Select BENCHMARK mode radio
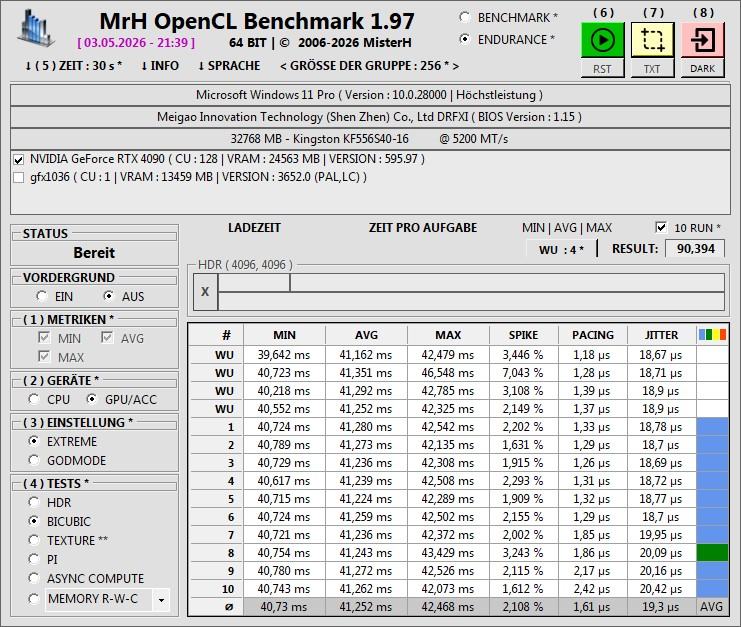741x627 pixels. click(465, 18)
